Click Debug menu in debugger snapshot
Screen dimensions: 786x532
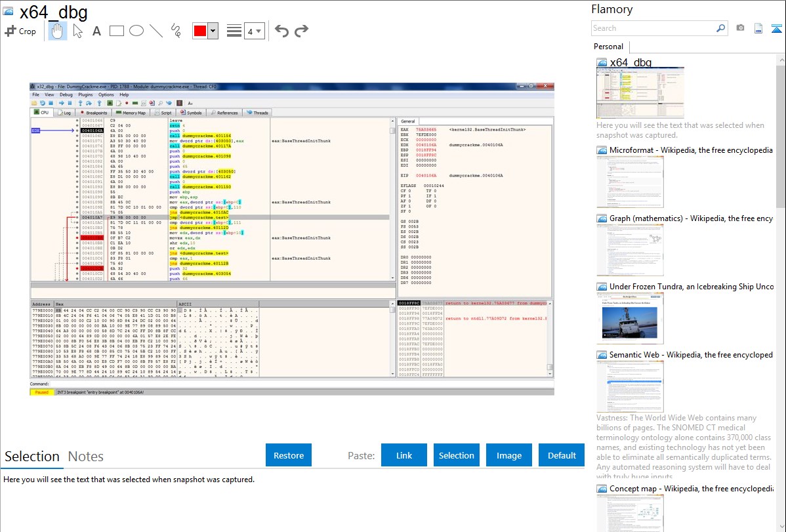pos(66,94)
